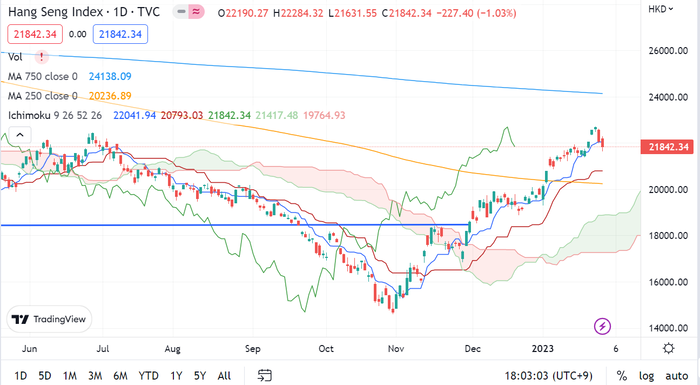Click the Vol indicator label
The image size is (700, 385).
pos(15,57)
